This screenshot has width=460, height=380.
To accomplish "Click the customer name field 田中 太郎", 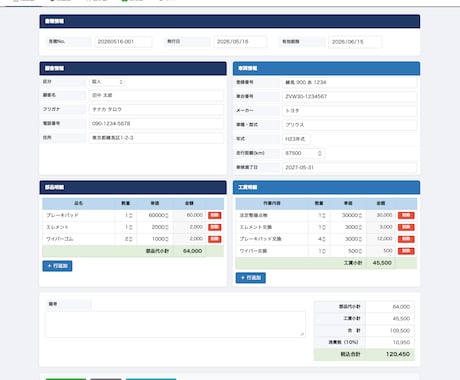I will [156, 95].
